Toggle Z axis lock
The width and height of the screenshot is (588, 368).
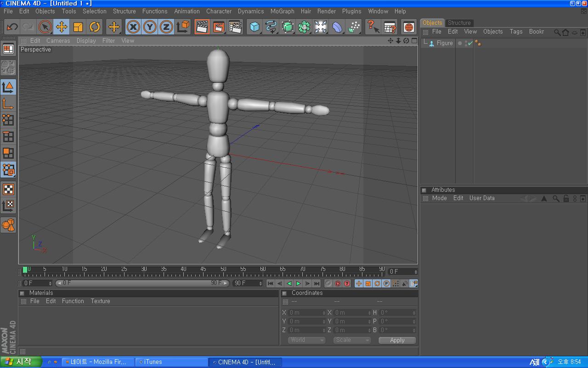[x=166, y=27]
